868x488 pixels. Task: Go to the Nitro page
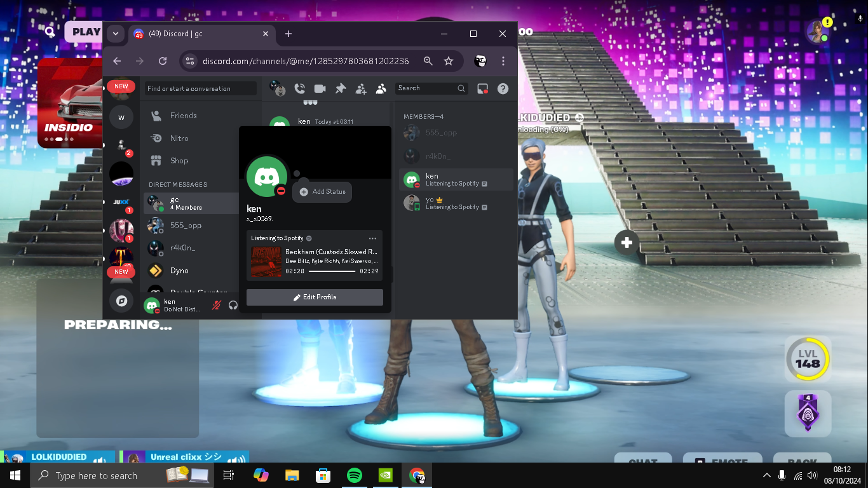pyautogui.click(x=179, y=139)
